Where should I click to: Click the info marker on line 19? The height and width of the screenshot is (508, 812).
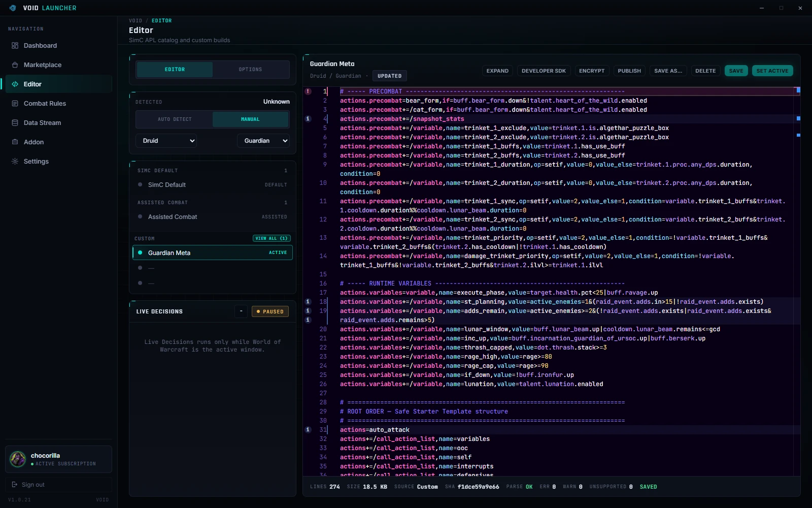point(308,311)
